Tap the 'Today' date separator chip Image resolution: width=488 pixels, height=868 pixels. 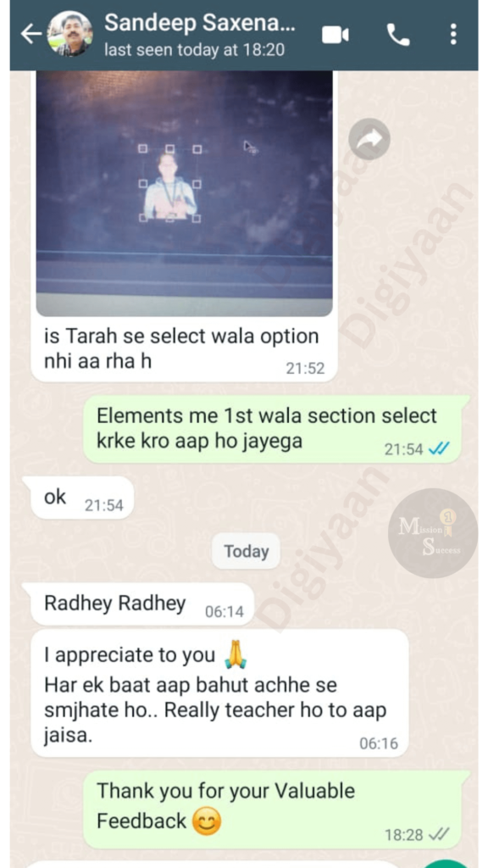point(247,551)
